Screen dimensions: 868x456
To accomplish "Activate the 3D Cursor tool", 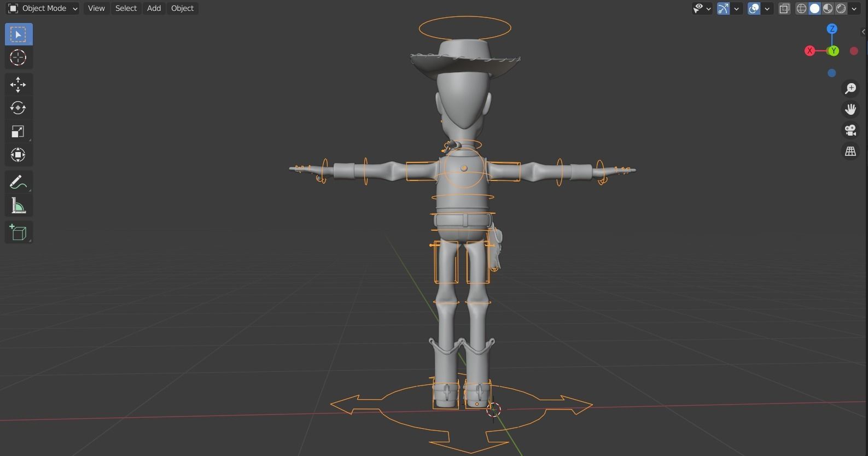I will point(19,57).
